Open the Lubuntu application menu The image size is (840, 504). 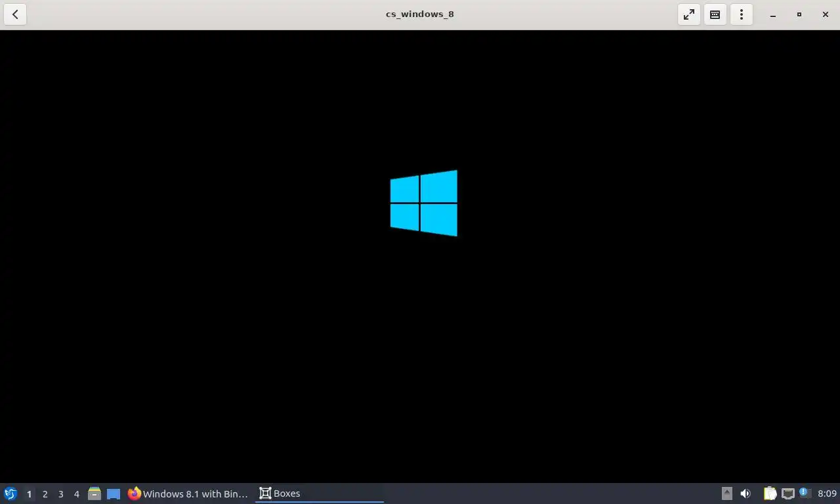[x=10, y=493]
